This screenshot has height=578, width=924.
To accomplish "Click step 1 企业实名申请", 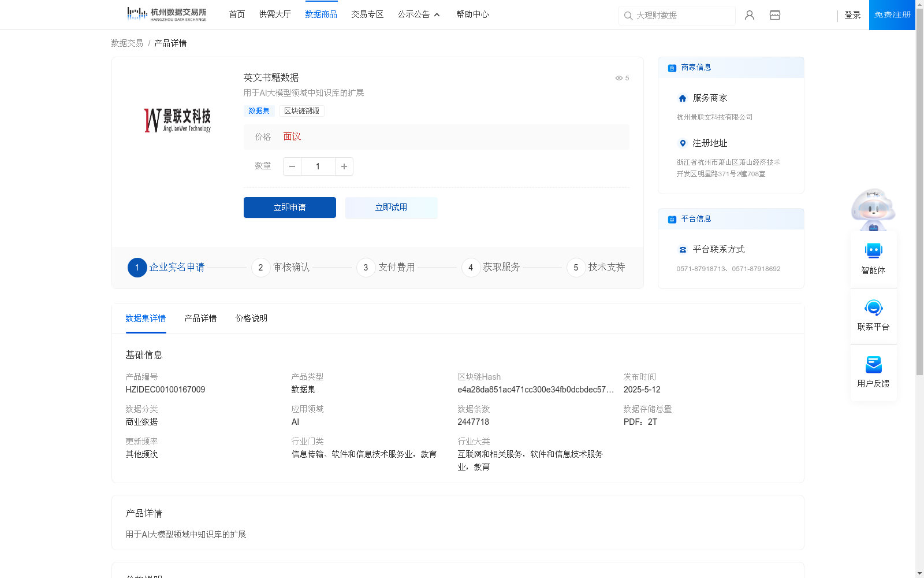I will coord(166,268).
